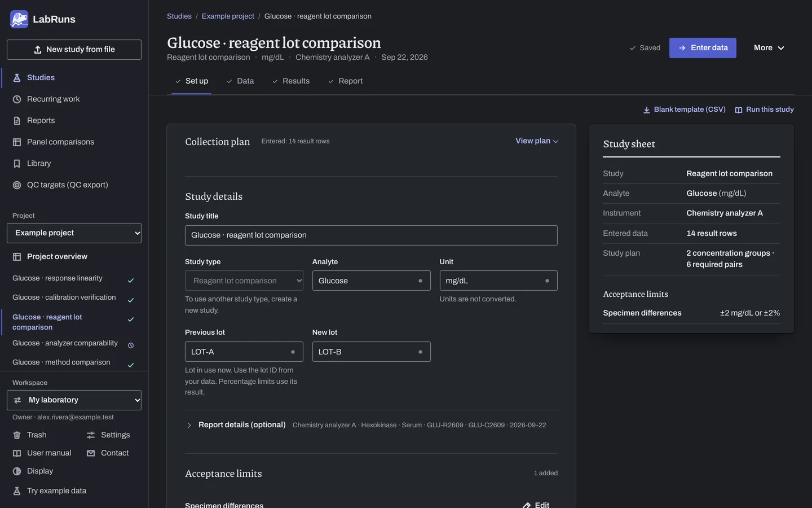Switch to the Data tab
Image resolution: width=812 pixels, height=508 pixels.
(240, 81)
